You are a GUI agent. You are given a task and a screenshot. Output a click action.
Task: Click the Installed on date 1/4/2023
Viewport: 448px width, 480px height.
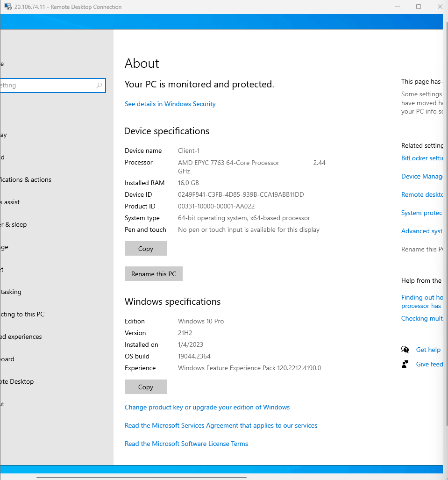click(191, 345)
